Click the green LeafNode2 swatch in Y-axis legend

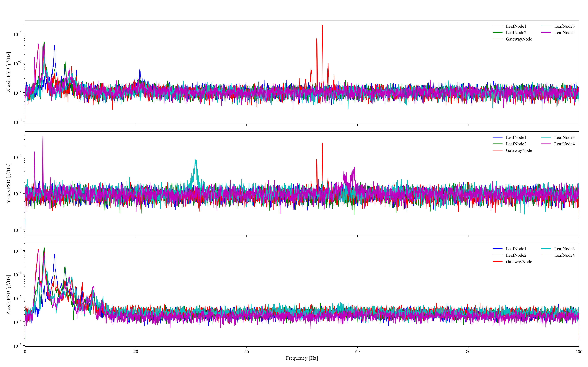[497, 144]
